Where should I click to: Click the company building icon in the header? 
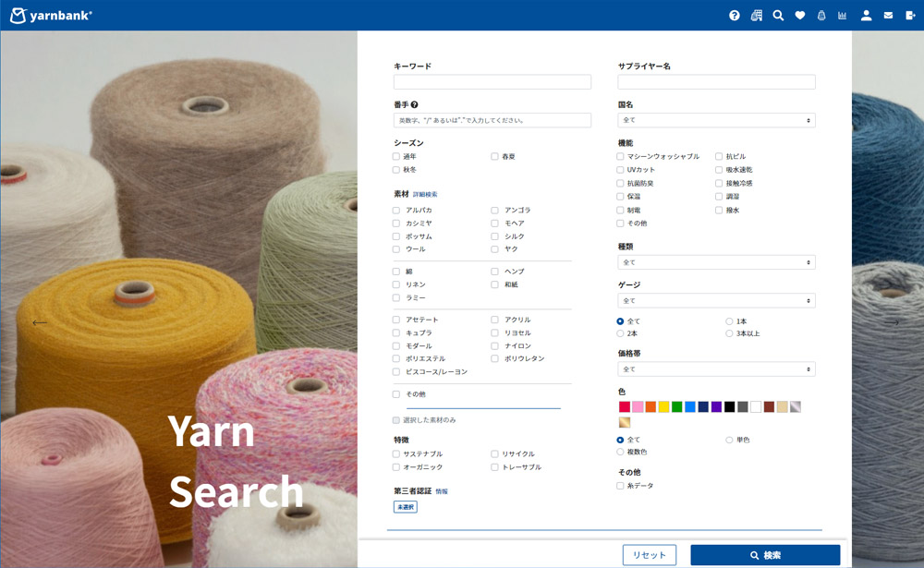pyautogui.click(x=758, y=16)
